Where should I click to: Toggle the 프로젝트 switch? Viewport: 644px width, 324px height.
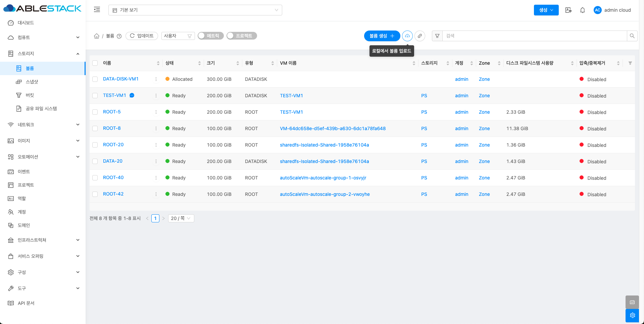tap(242, 36)
